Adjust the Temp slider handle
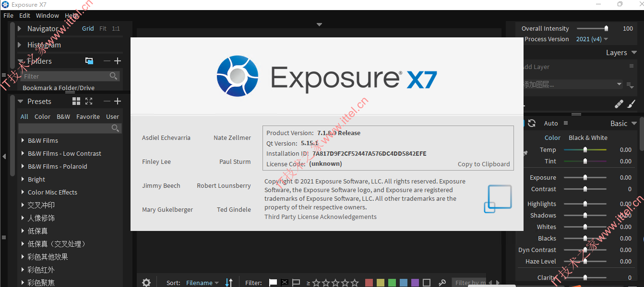Viewport: 644px width, 287px height. tap(585, 150)
